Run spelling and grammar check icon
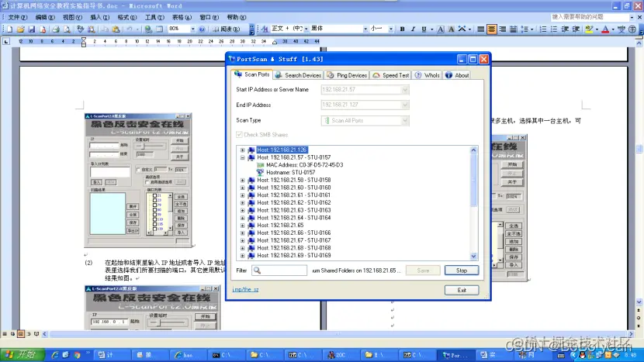The image size is (644, 362). (80, 29)
